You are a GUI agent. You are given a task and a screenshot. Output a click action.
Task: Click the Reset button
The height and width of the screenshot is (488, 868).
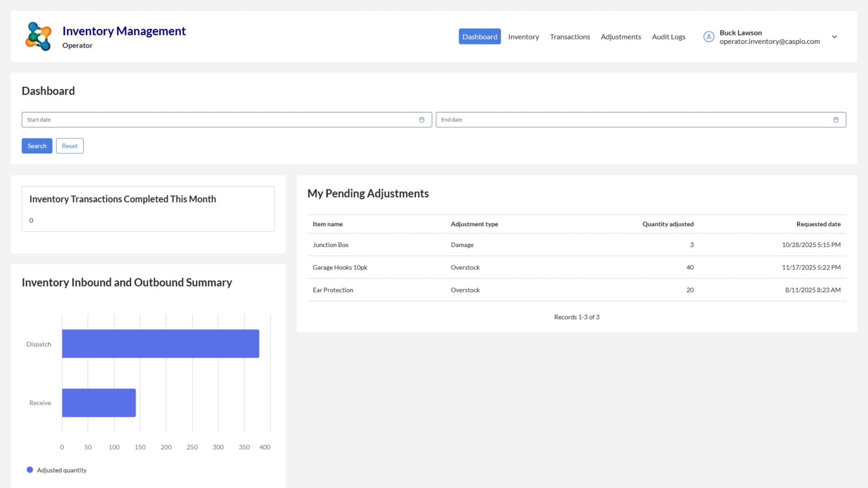(x=69, y=146)
